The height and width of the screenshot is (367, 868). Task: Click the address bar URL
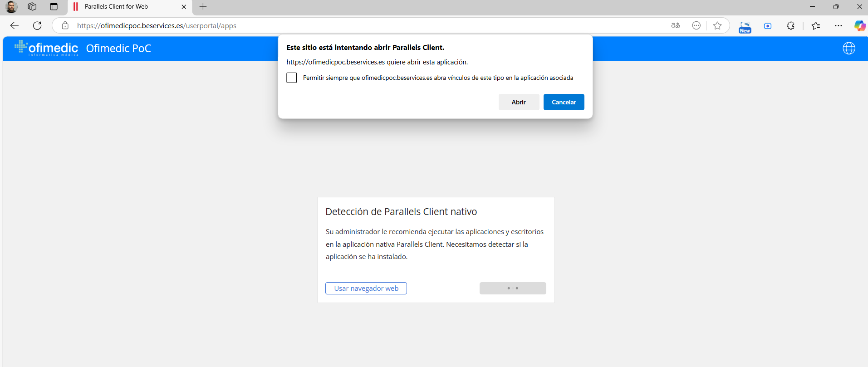click(x=157, y=26)
